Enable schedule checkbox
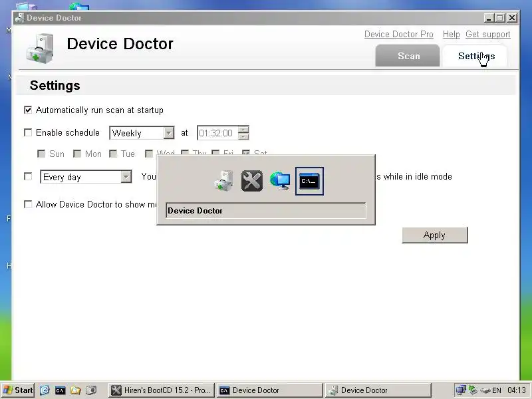532x399 pixels. pos(28,132)
